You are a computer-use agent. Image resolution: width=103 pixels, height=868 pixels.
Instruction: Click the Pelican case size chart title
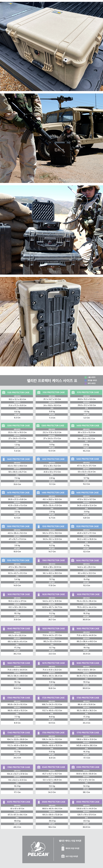pyautogui.click(x=52, y=380)
